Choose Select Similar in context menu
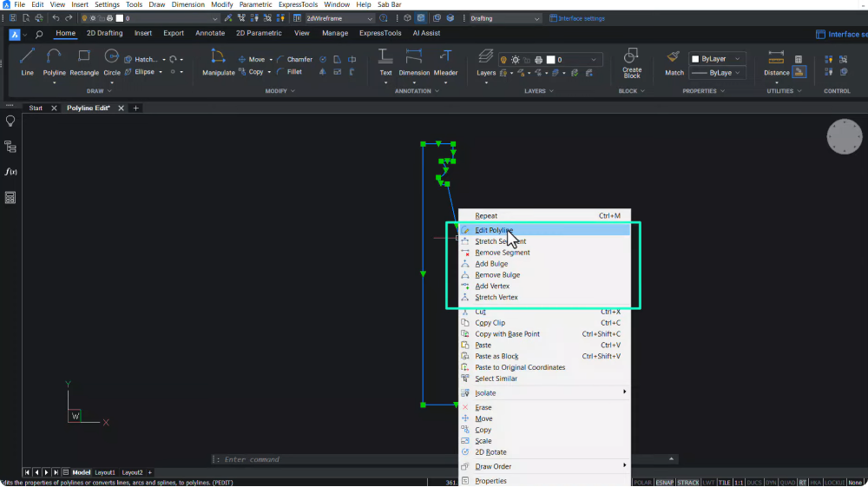The width and height of the screenshot is (868, 487). pos(545,378)
